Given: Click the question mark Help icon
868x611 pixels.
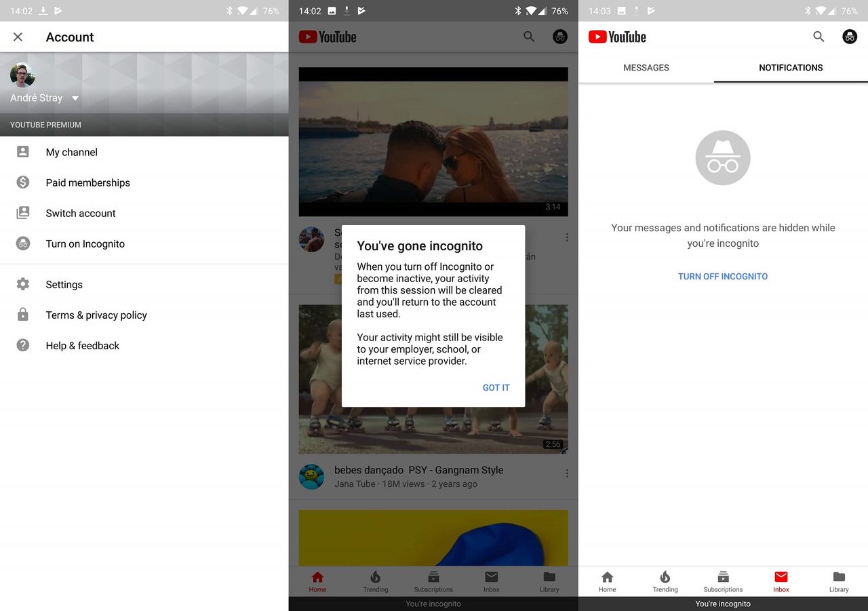Looking at the screenshot, I should point(23,345).
